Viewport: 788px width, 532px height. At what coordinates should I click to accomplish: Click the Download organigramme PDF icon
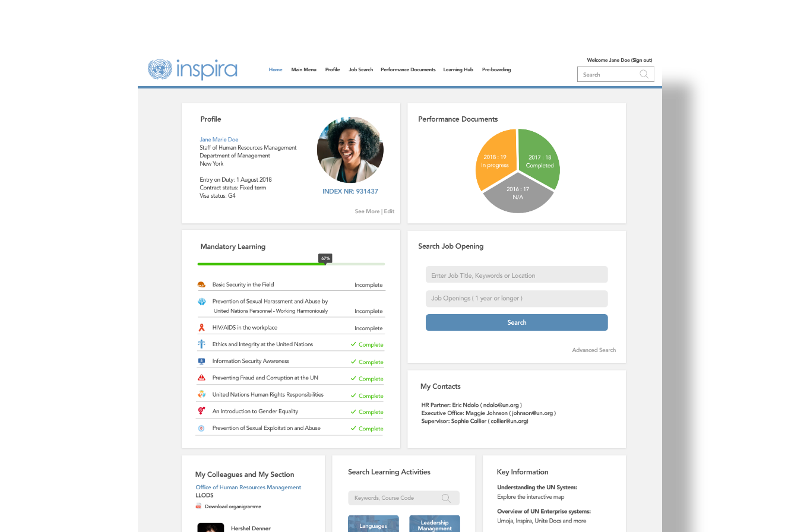198,506
